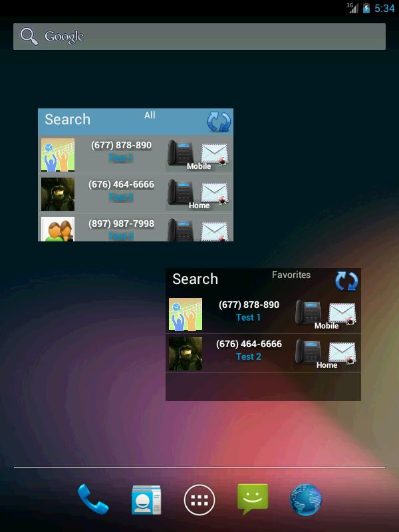
Task: Tap the Google search magnifier icon
Action: pyautogui.click(x=29, y=37)
